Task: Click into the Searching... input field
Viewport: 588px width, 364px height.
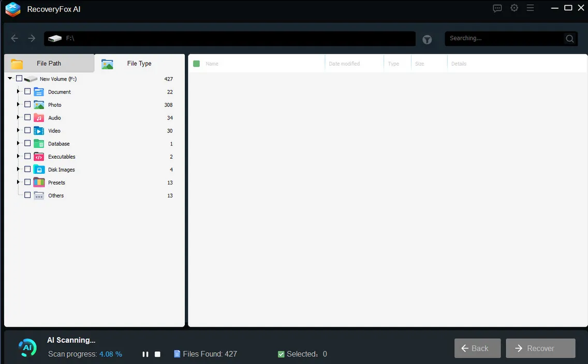Action: (x=503, y=38)
